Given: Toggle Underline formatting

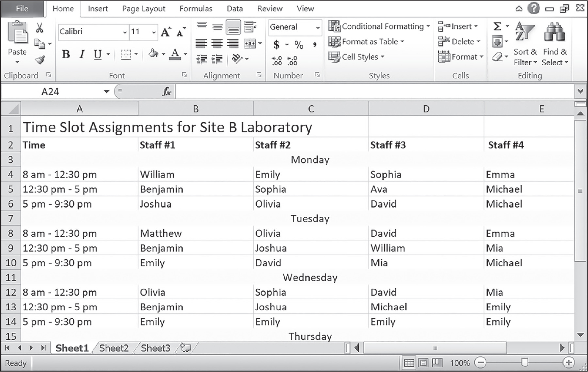Looking at the screenshot, I should (x=98, y=54).
